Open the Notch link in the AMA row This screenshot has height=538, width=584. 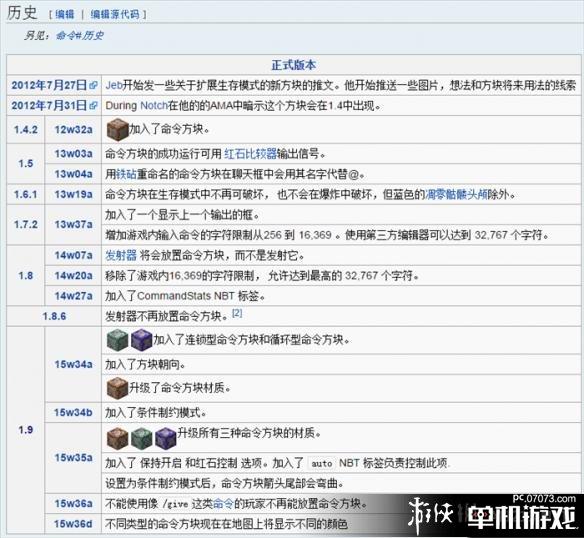pyautogui.click(x=153, y=106)
